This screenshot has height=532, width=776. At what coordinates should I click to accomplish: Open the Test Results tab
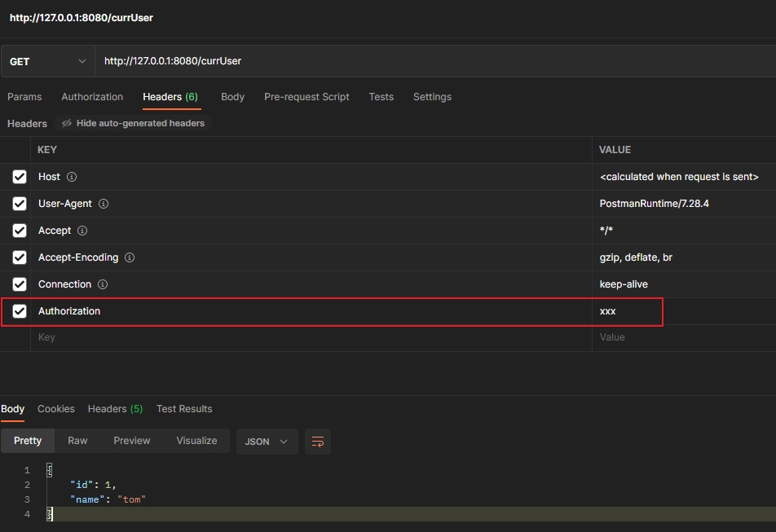click(184, 409)
